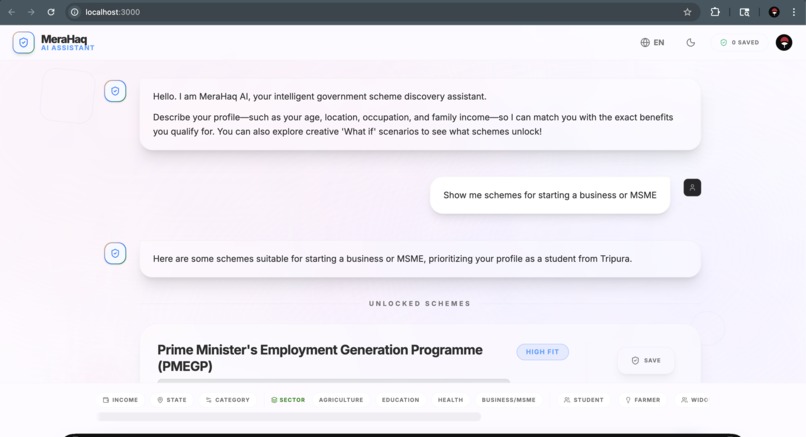Select the Category filter chip
Screen dimensions: 806x437
(x=228, y=399)
